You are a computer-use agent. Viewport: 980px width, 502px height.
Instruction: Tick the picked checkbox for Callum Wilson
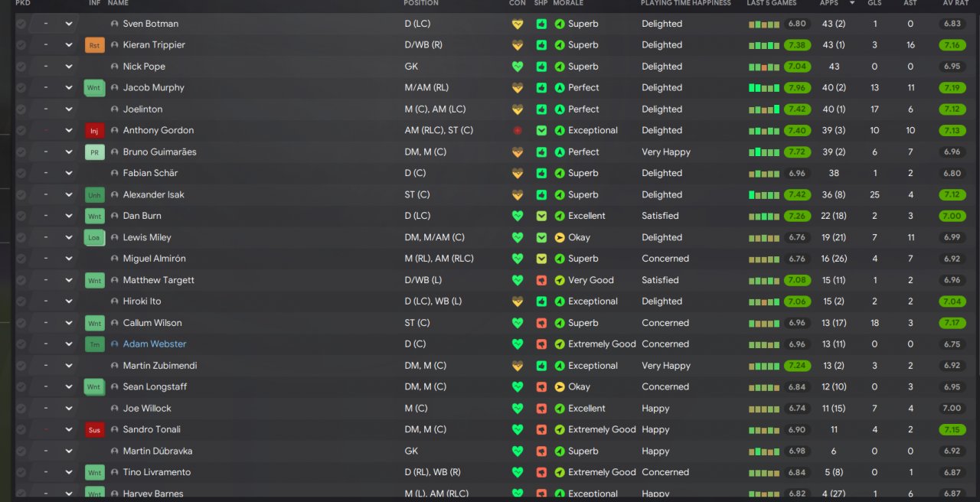point(21,323)
